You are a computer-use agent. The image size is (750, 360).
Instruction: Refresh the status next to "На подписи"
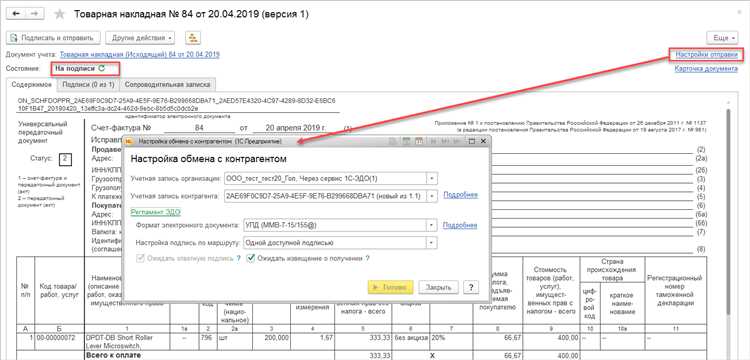101,68
